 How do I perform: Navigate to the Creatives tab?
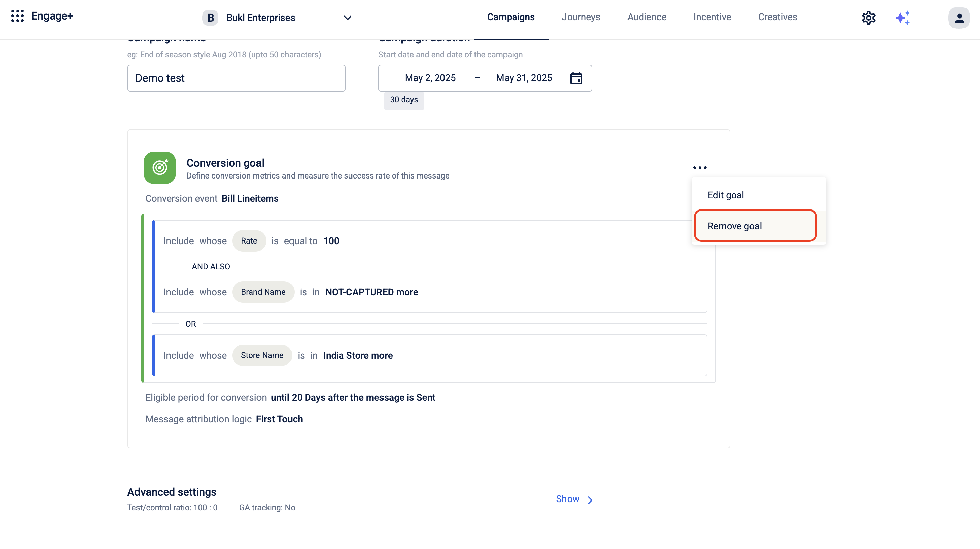click(777, 17)
